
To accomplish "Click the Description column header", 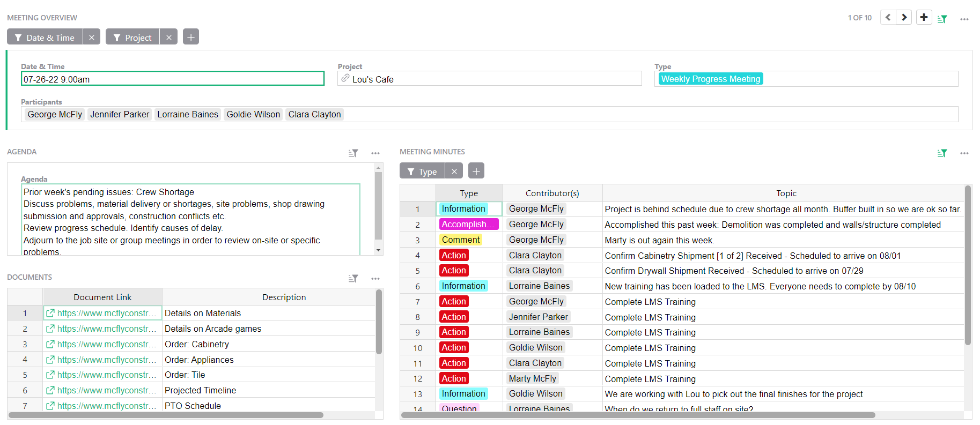I will (284, 297).
